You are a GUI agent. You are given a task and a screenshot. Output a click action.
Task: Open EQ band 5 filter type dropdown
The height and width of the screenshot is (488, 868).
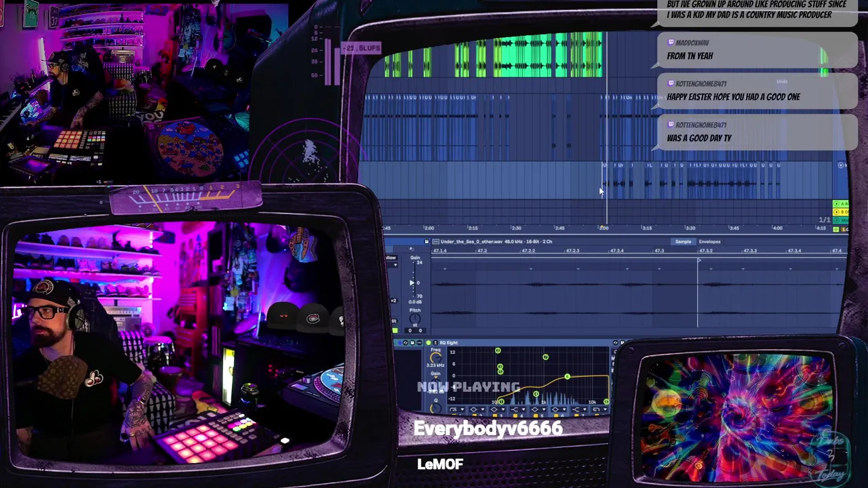click(539, 409)
